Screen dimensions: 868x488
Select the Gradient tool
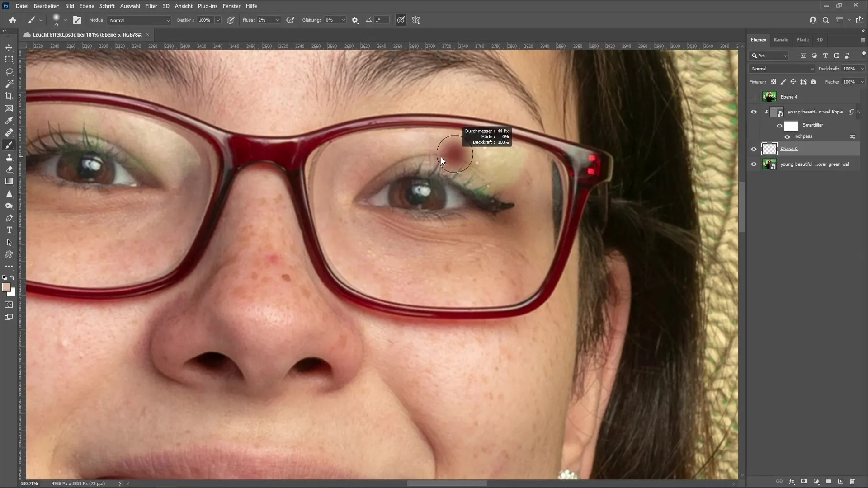tap(9, 181)
